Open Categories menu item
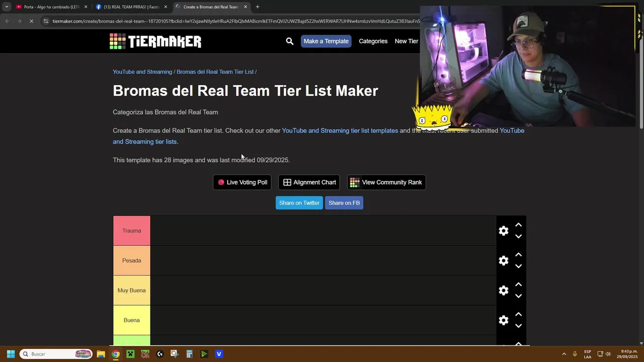Image resolution: width=644 pixels, height=362 pixels. tap(373, 41)
